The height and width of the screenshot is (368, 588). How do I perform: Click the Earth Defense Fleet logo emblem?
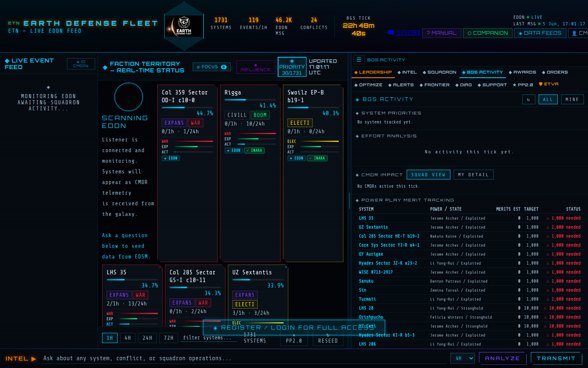click(184, 26)
